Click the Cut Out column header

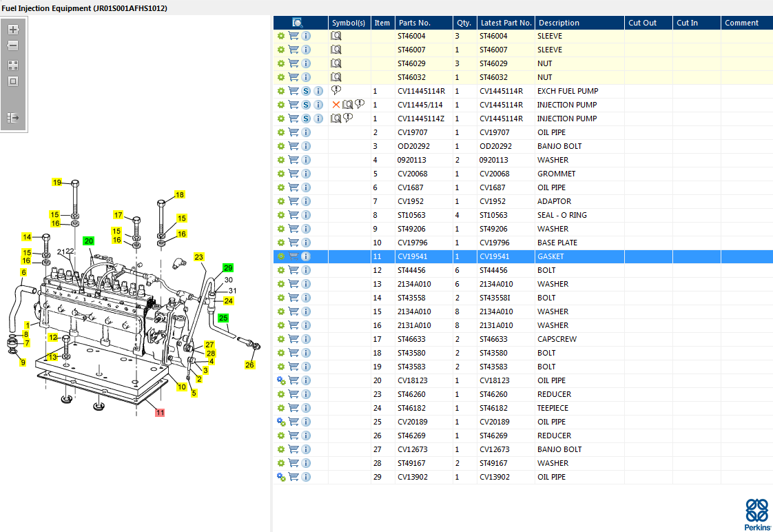(x=648, y=23)
